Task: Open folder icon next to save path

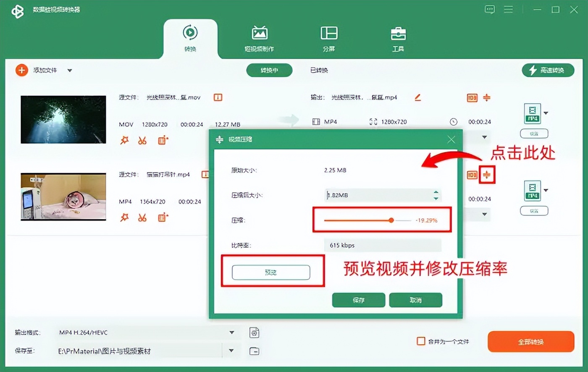Action: point(254,351)
